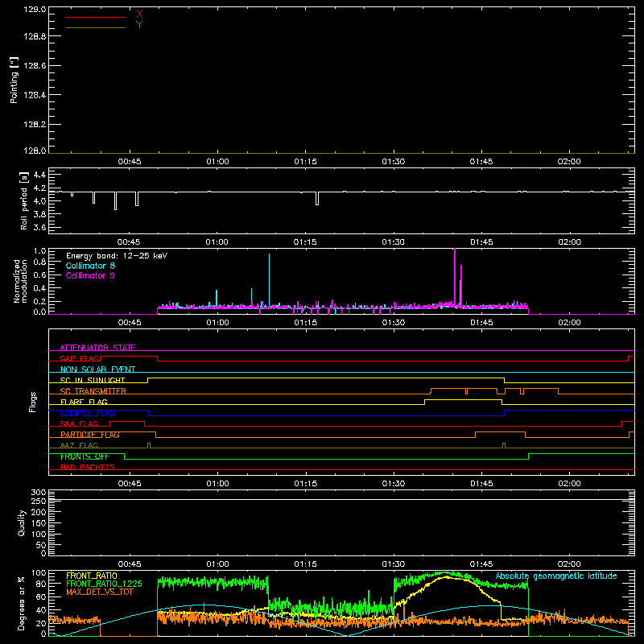Click the roll period dip near 01:17
644x644 pixels.
point(317,198)
